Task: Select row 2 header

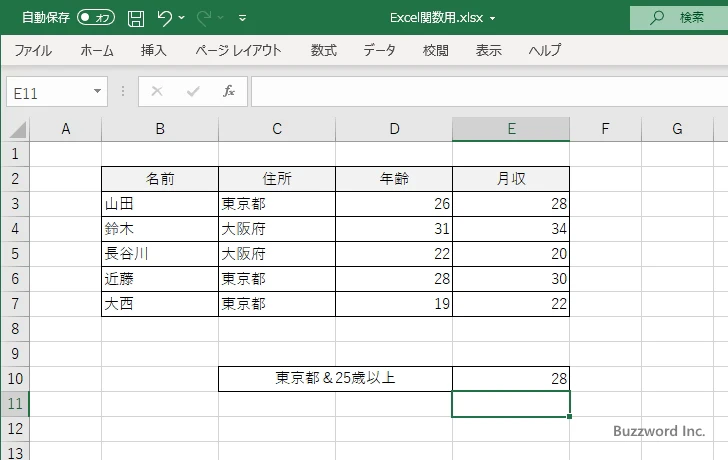Action: pos(15,179)
